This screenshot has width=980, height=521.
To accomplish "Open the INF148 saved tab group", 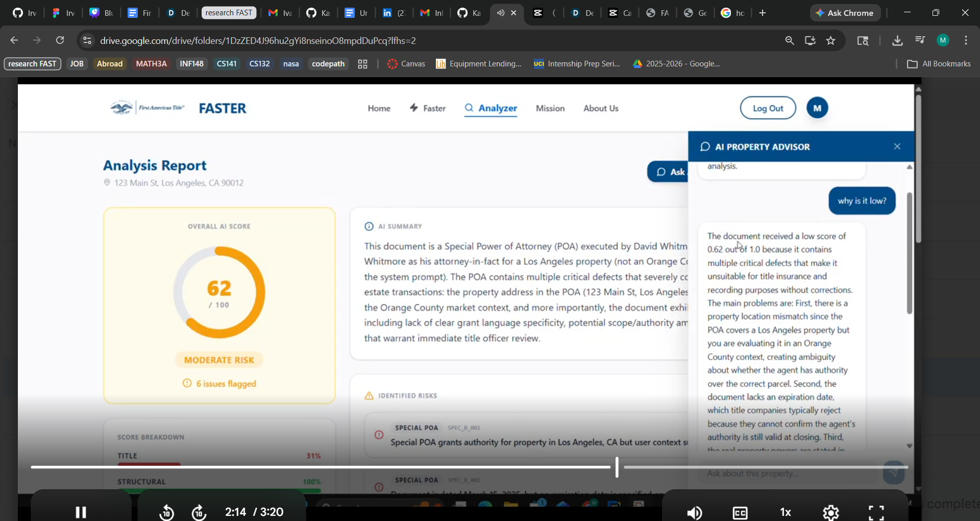I will tap(192, 64).
